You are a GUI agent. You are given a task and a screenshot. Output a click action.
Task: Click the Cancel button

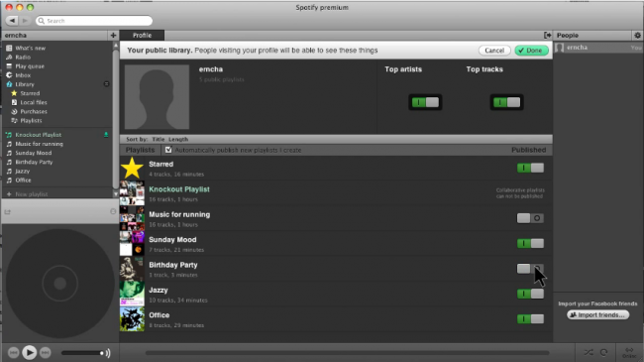pos(494,51)
